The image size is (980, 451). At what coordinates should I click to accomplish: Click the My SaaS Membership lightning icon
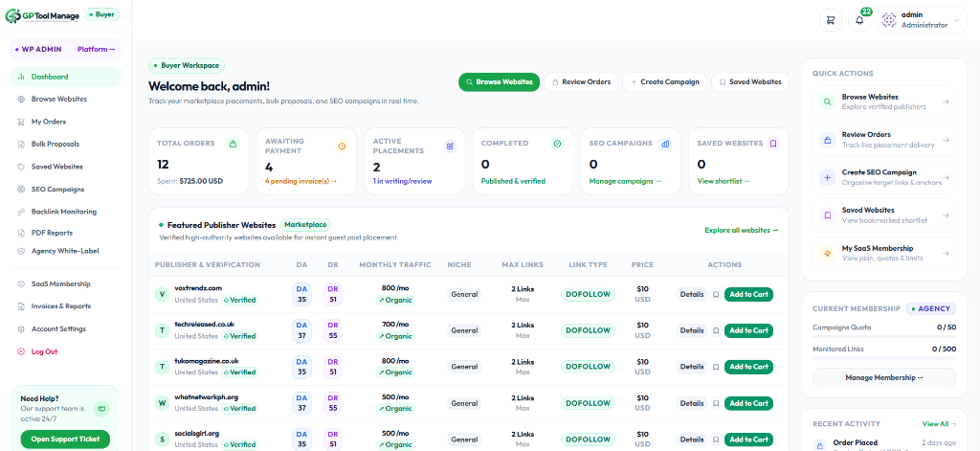(x=828, y=254)
